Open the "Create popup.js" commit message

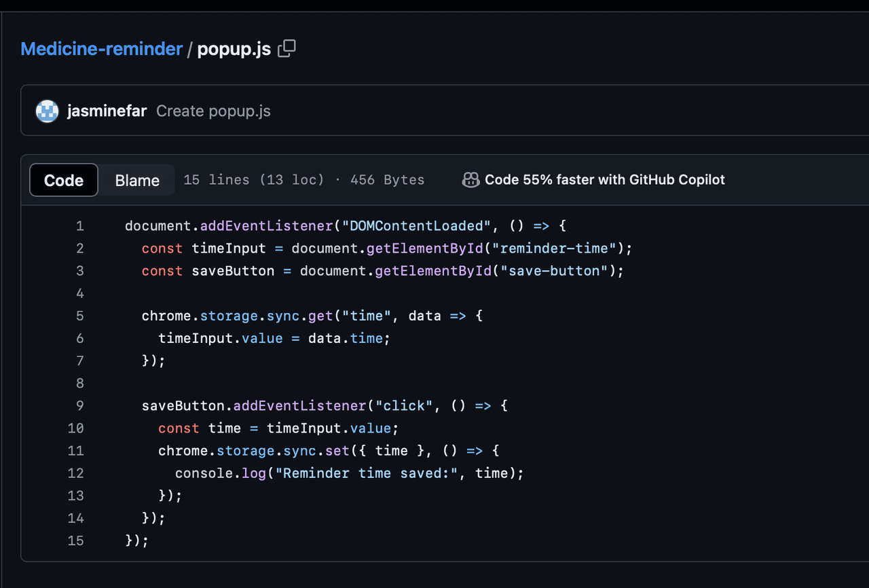[213, 111]
